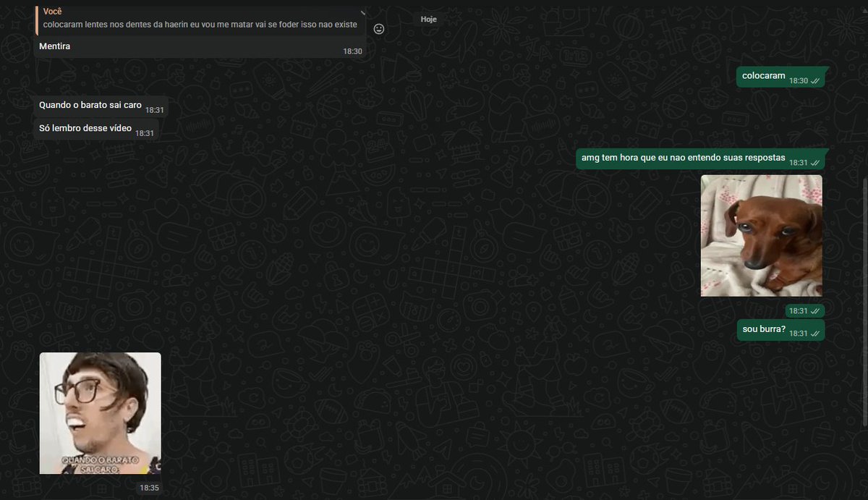Viewport: 868px width, 500px height.
Task: Click the "Quando o barato sai caro" message
Action: (x=101, y=106)
